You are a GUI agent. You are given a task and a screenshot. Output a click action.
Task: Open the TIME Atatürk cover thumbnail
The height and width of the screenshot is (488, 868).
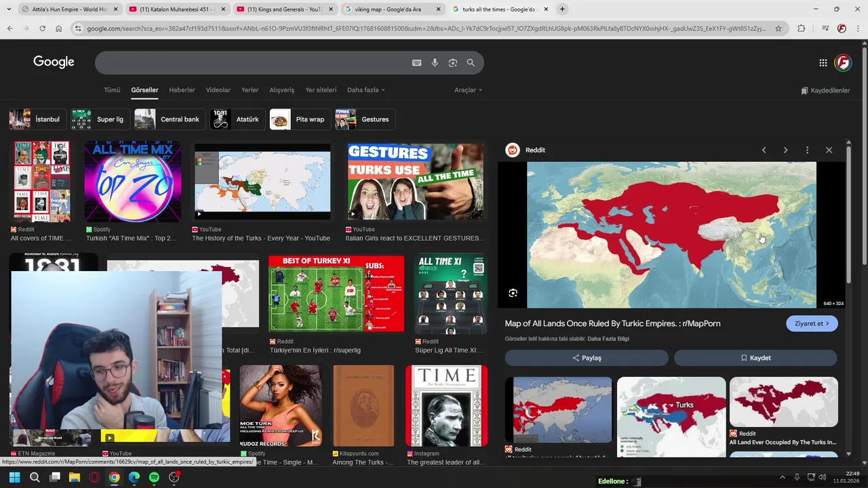click(x=446, y=406)
